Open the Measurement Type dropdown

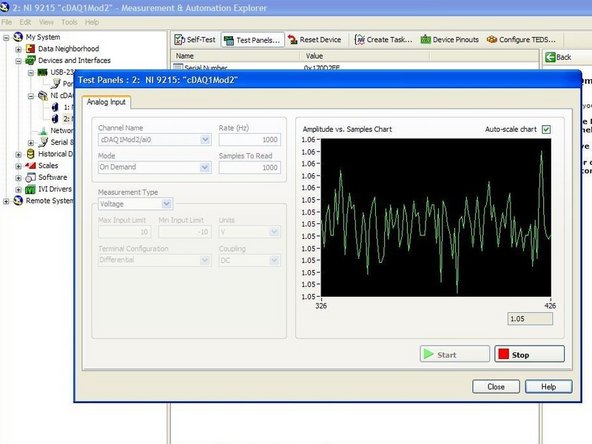pos(166,204)
